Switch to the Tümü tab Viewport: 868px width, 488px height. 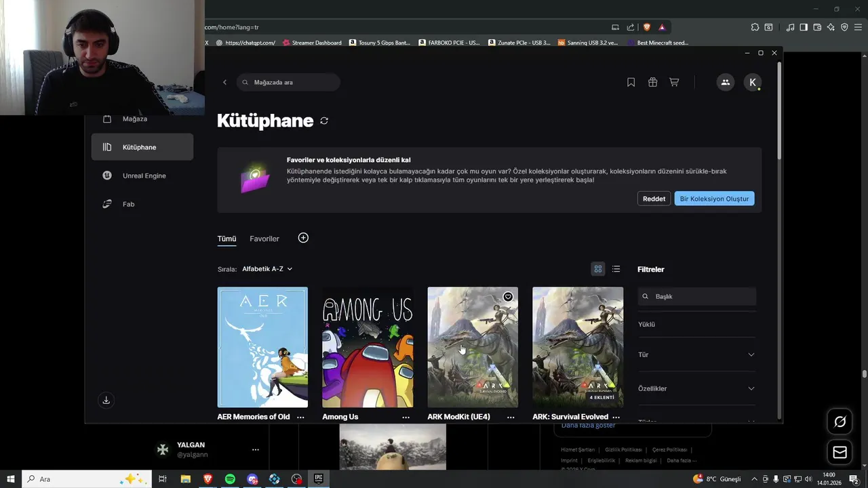pos(226,239)
